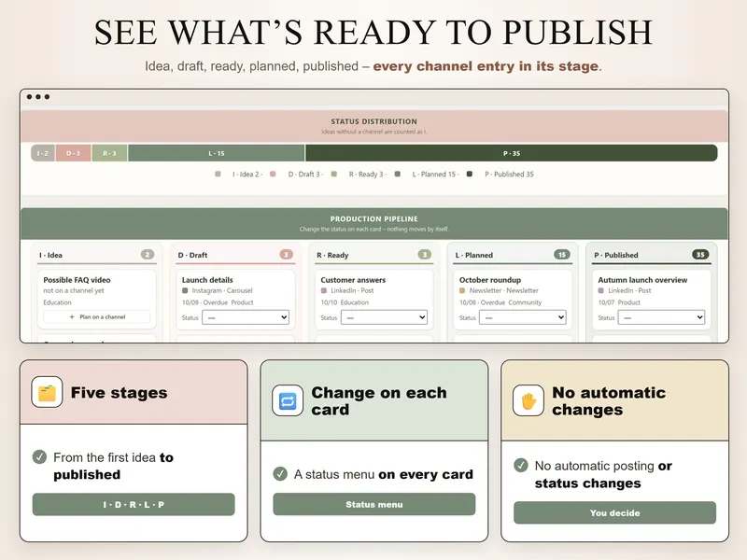Click the checkmark beside 'A status menu'
This screenshot has width=747, height=560.
[x=280, y=474]
